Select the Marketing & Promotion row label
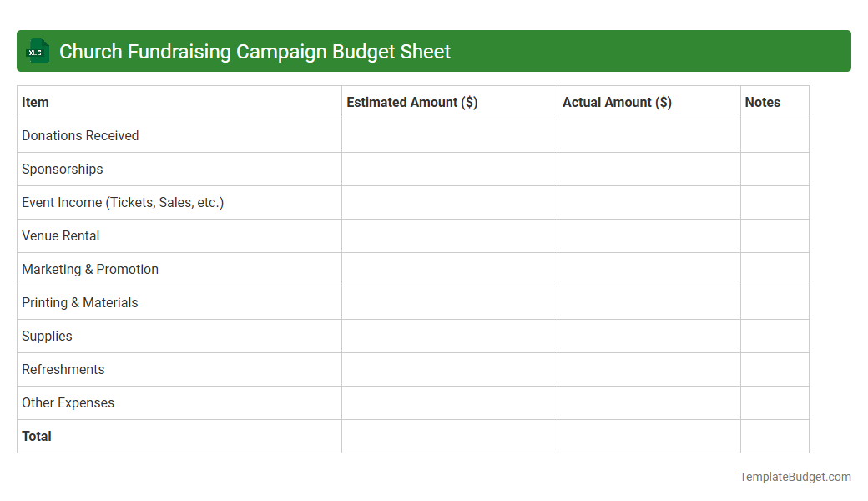This screenshot has height=501, width=868. pos(90,269)
